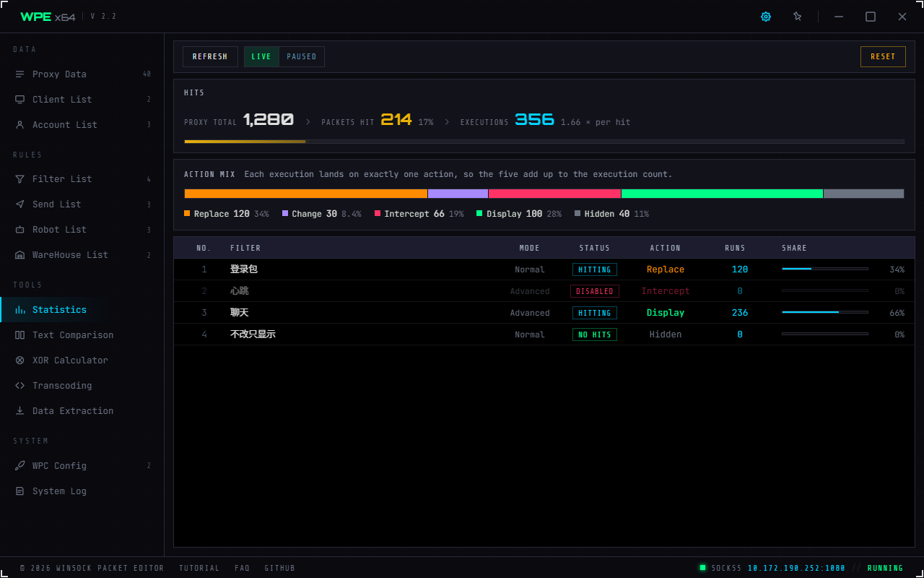924x578 pixels.
Task: Click the Text Comparison columns icon
Action: (19, 335)
